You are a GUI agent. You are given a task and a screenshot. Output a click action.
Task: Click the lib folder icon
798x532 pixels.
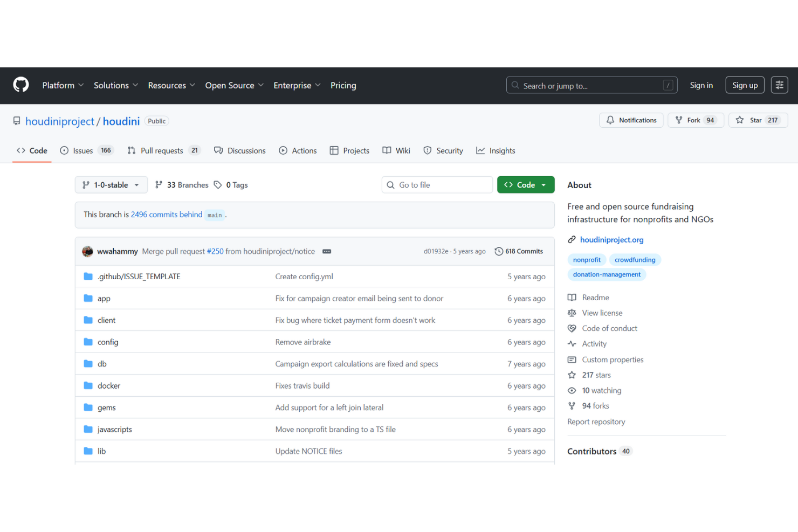pyautogui.click(x=88, y=451)
